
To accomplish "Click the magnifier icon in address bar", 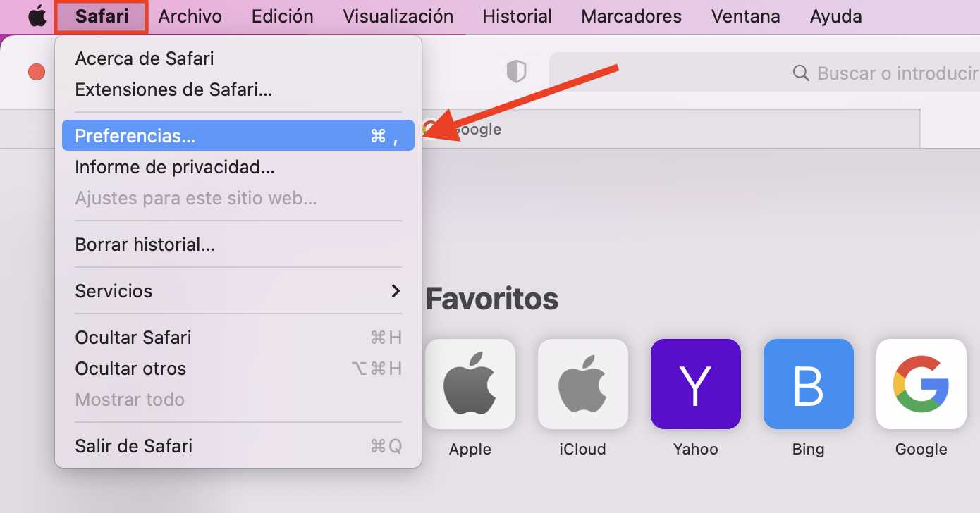I will pos(801,73).
